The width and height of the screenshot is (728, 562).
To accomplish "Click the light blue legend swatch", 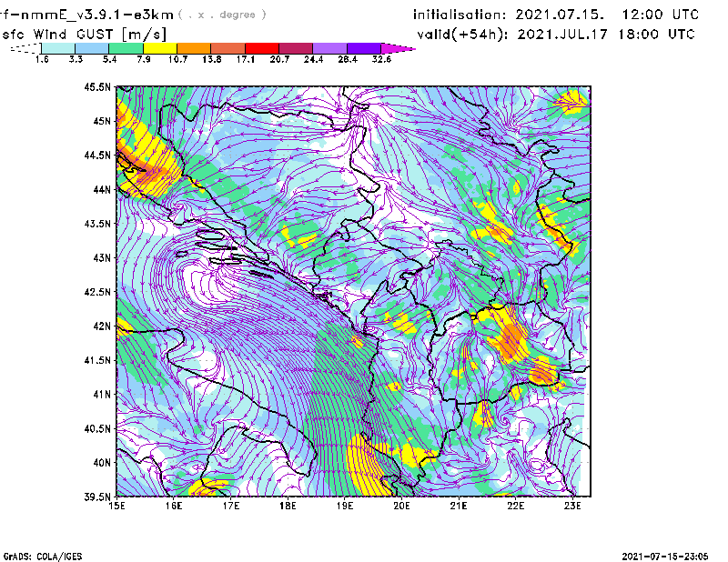I will [92, 48].
